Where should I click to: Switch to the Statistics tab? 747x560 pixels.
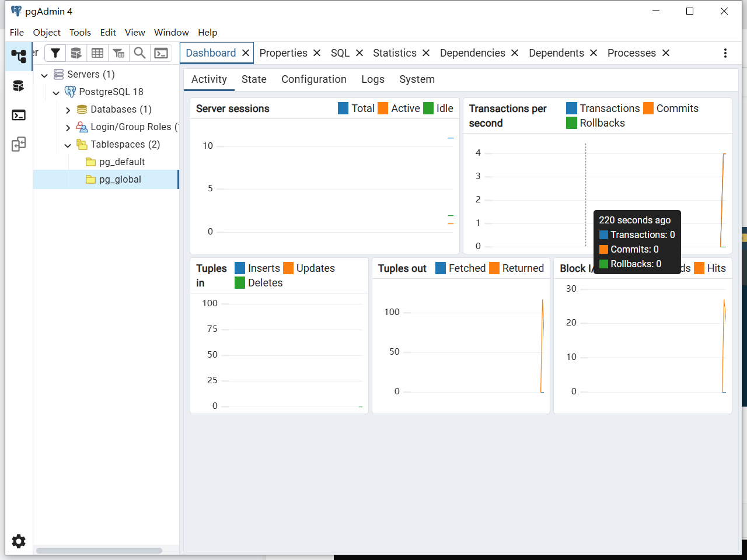click(x=395, y=53)
